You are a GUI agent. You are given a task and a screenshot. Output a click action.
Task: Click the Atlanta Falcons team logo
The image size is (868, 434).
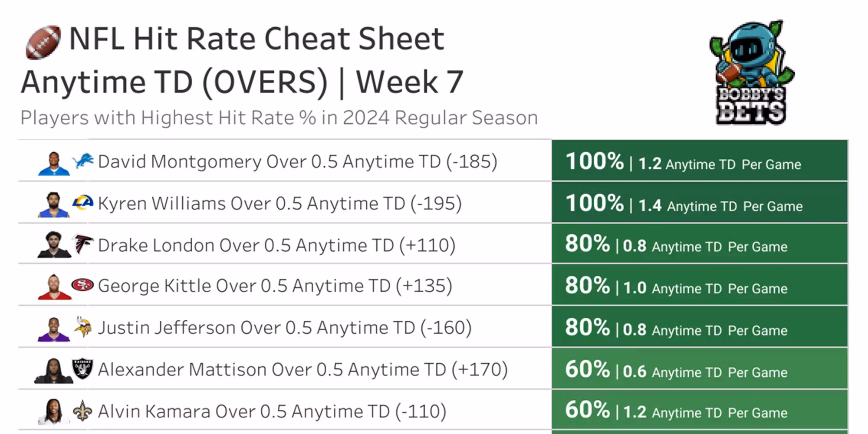[x=82, y=244]
